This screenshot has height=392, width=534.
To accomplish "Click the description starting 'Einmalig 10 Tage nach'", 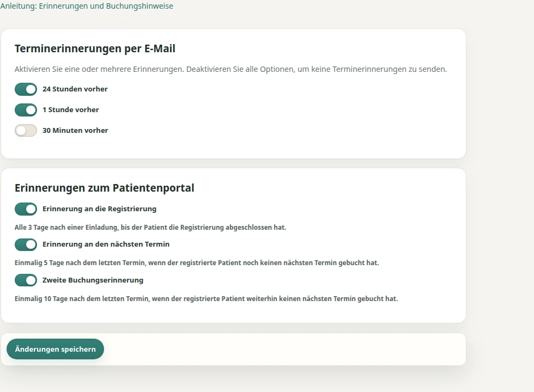I will pyautogui.click(x=207, y=299).
